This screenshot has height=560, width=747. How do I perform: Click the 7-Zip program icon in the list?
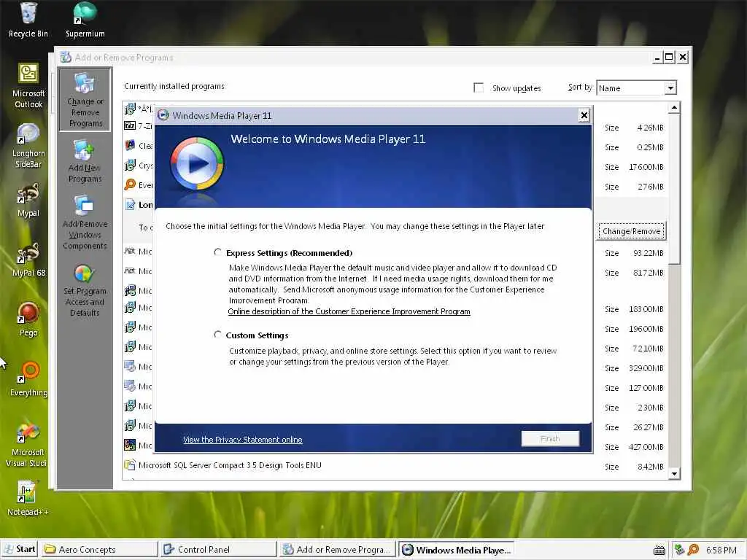[x=130, y=125]
